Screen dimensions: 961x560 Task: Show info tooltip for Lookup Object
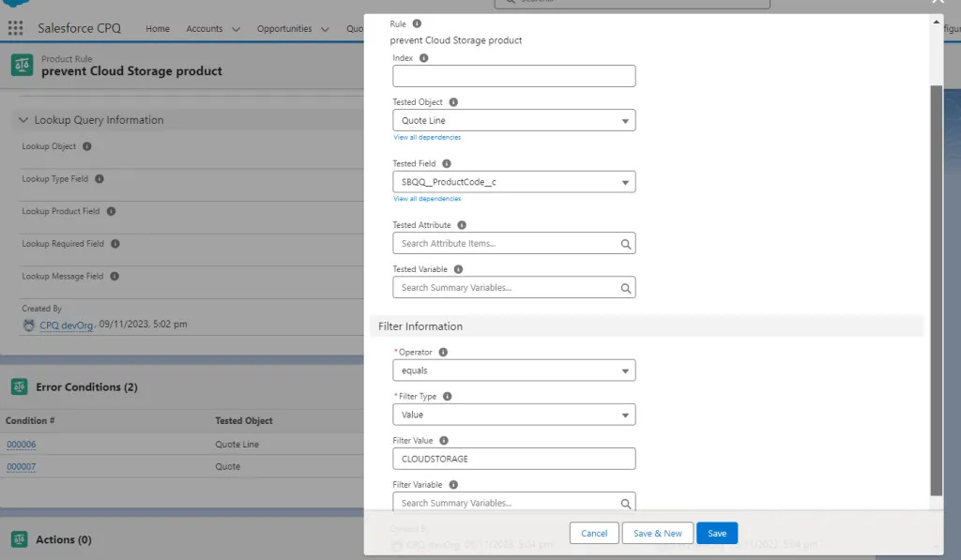87,145
